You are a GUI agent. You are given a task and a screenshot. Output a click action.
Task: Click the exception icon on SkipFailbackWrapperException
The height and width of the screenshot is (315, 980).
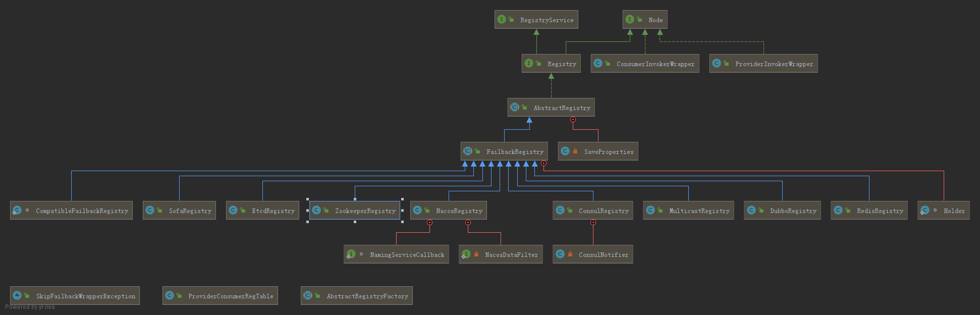tap(17, 296)
